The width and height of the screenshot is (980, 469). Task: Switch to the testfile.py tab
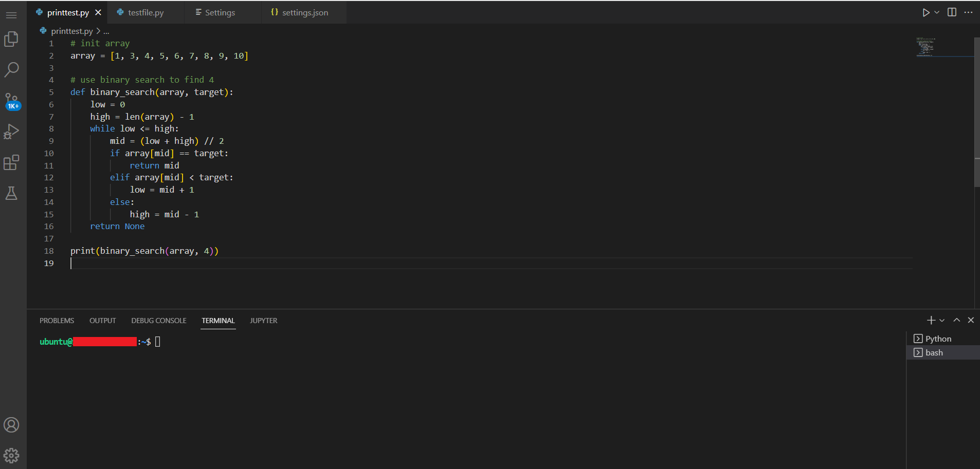tap(146, 12)
